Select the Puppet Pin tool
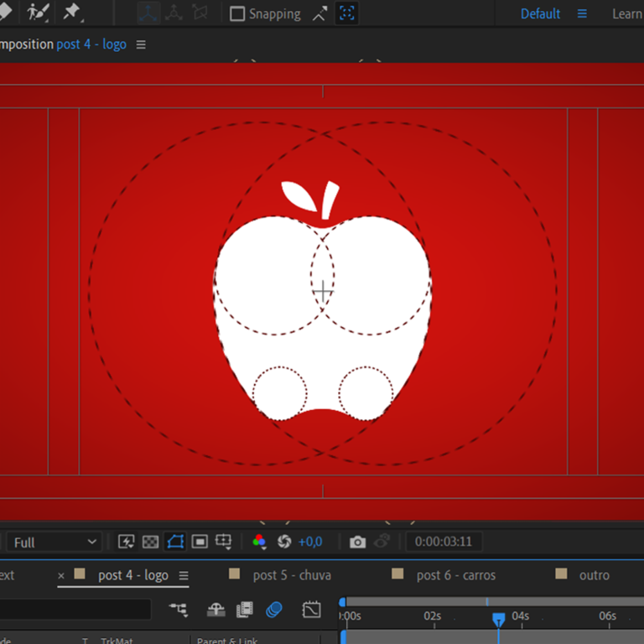This screenshot has height=644, width=644. coord(72,13)
